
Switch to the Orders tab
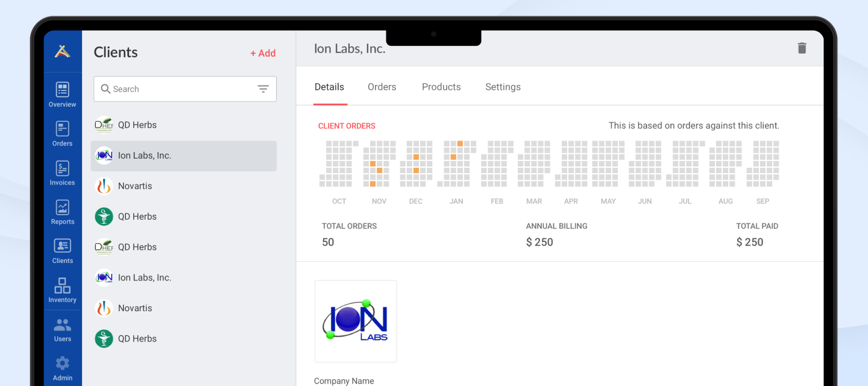tap(382, 87)
